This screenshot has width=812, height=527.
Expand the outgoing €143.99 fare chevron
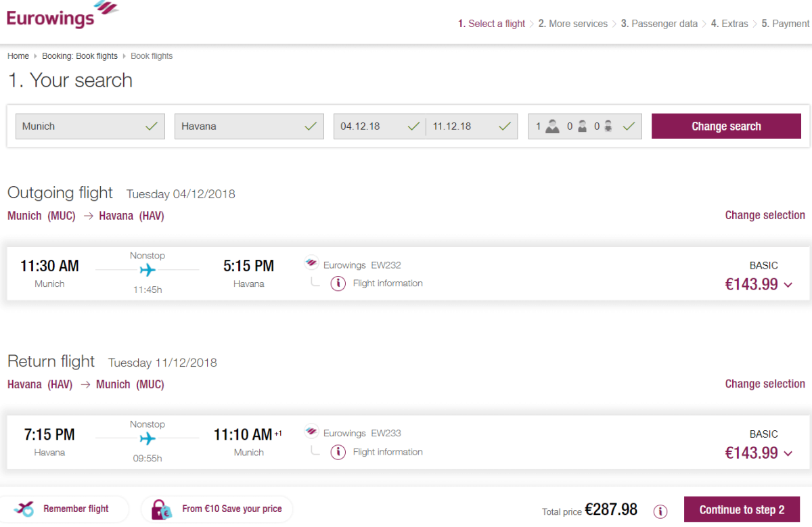click(788, 285)
